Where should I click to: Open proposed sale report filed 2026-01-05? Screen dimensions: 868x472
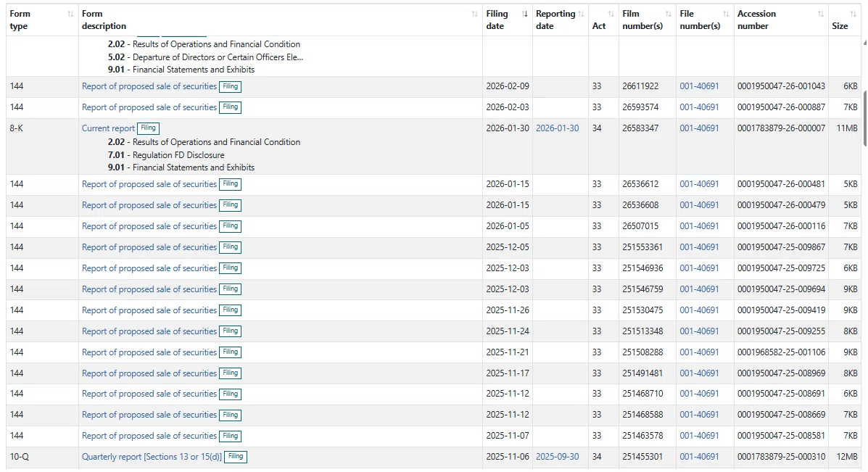pos(149,226)
